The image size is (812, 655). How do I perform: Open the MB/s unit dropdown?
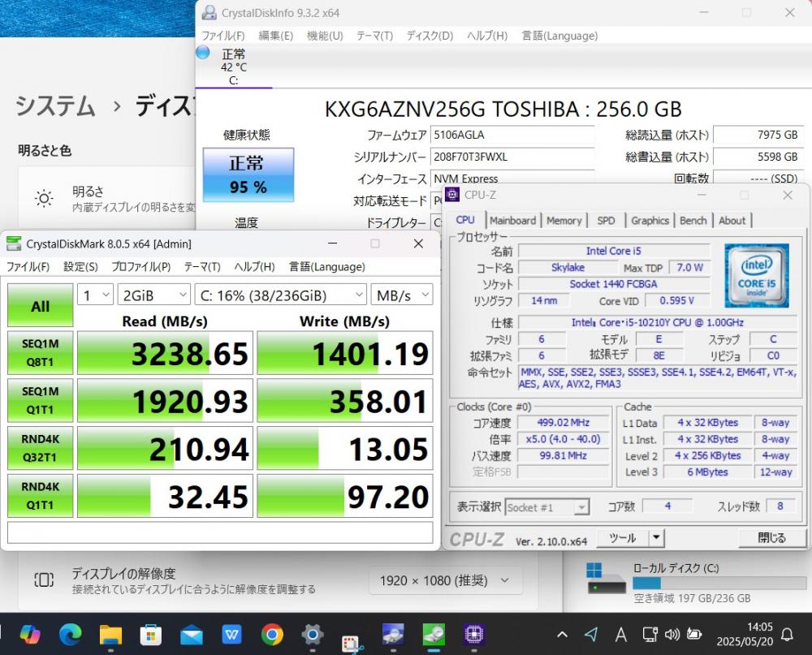click(x=402, y=295)
